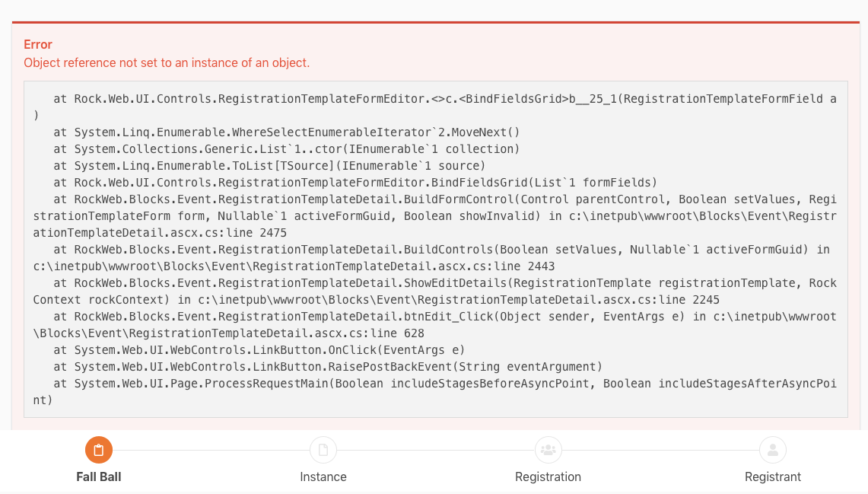The width and height of the screenshot is (868, 494).
Task: Click the Registration group icon
Action: (x=548, y=450)
